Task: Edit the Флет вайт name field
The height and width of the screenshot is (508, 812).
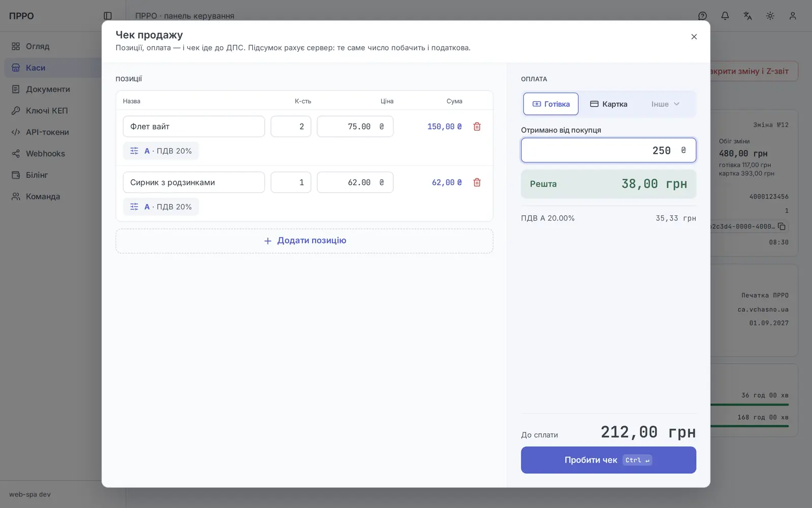Action: [194, 126]
